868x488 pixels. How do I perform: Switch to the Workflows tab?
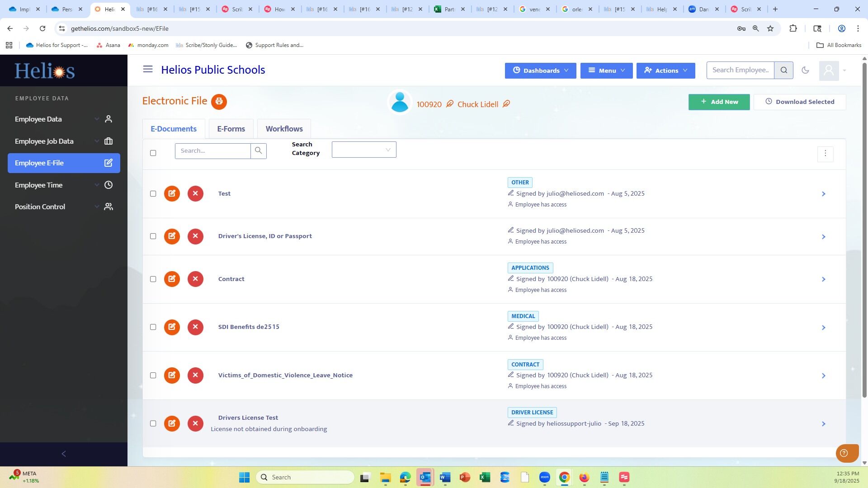pos(284,129)
